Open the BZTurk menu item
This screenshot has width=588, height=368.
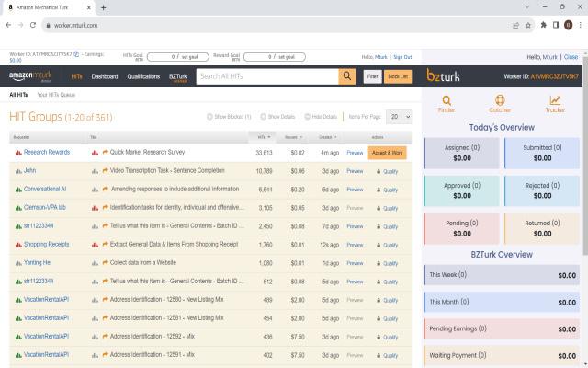pyautogui.click(x=177, y=77)
